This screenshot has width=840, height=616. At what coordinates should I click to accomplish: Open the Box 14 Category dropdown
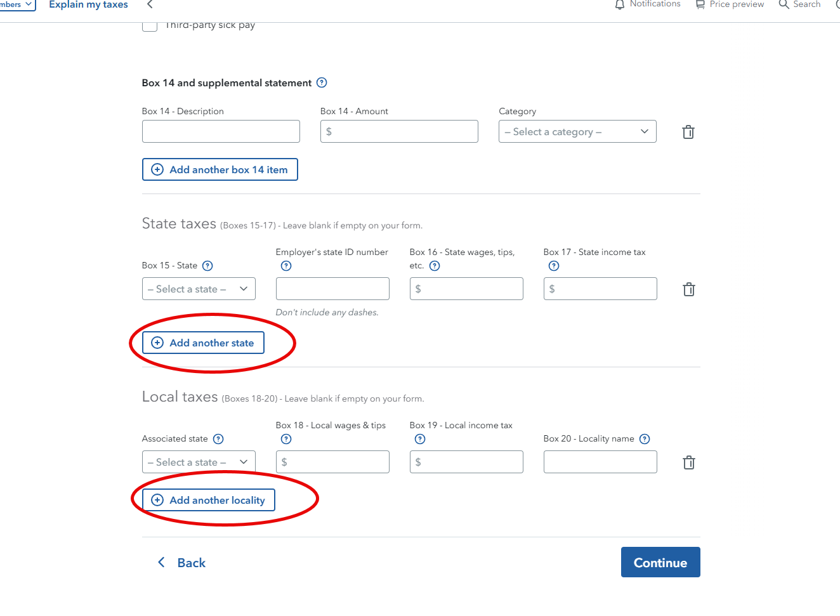click(x=577, y=131)
